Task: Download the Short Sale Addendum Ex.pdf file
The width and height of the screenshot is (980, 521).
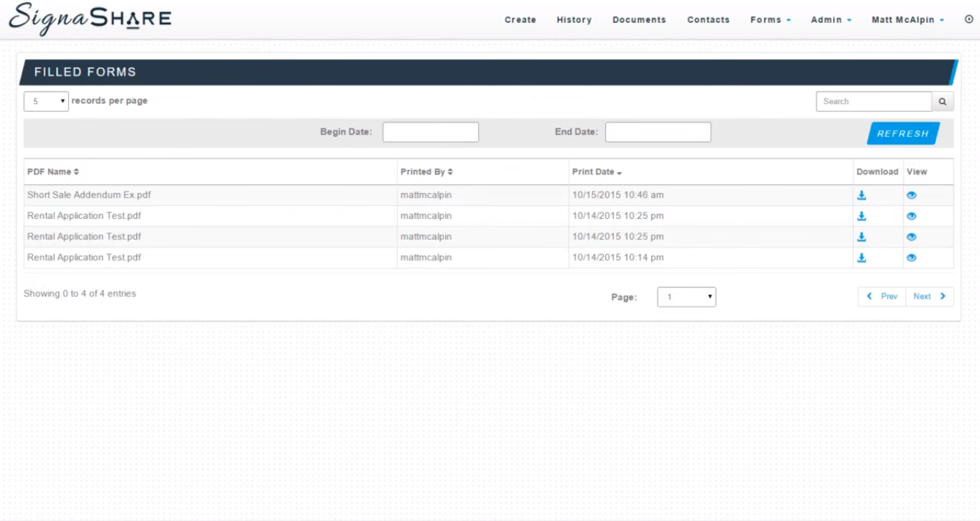Action: coord(862,195)
